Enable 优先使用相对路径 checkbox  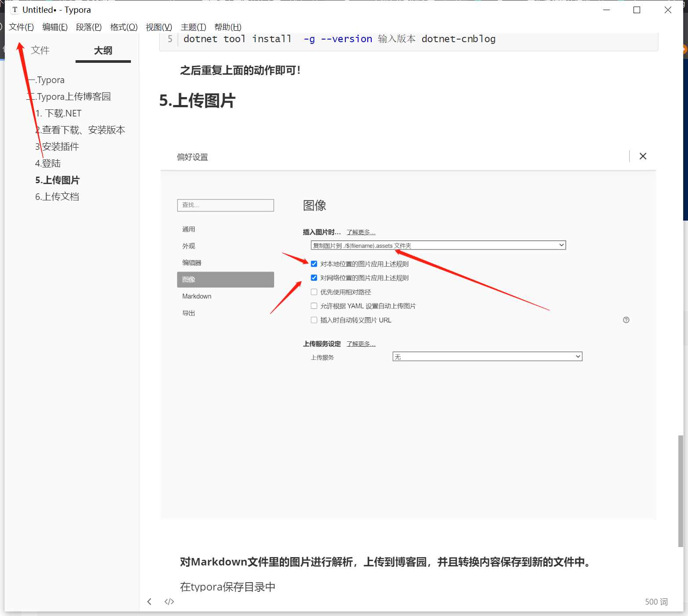click(x=314, y=292)
